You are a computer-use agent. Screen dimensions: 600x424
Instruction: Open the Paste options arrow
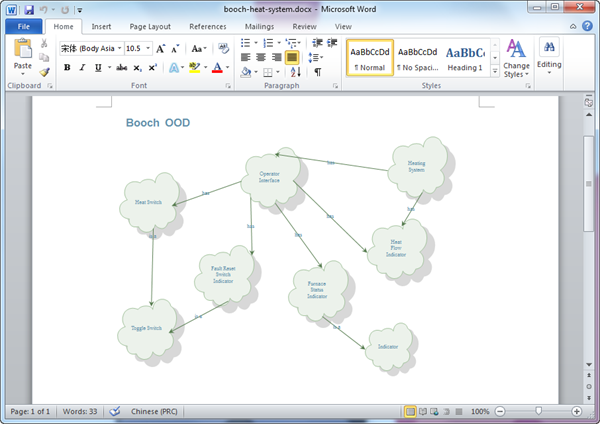coord(23,74)
